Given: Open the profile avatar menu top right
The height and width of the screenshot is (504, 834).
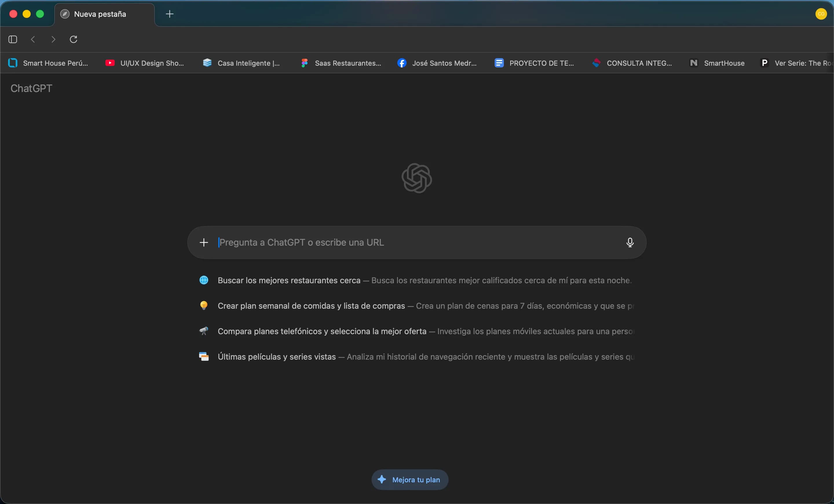Looking at the screenshot, I should coord(821,14).
